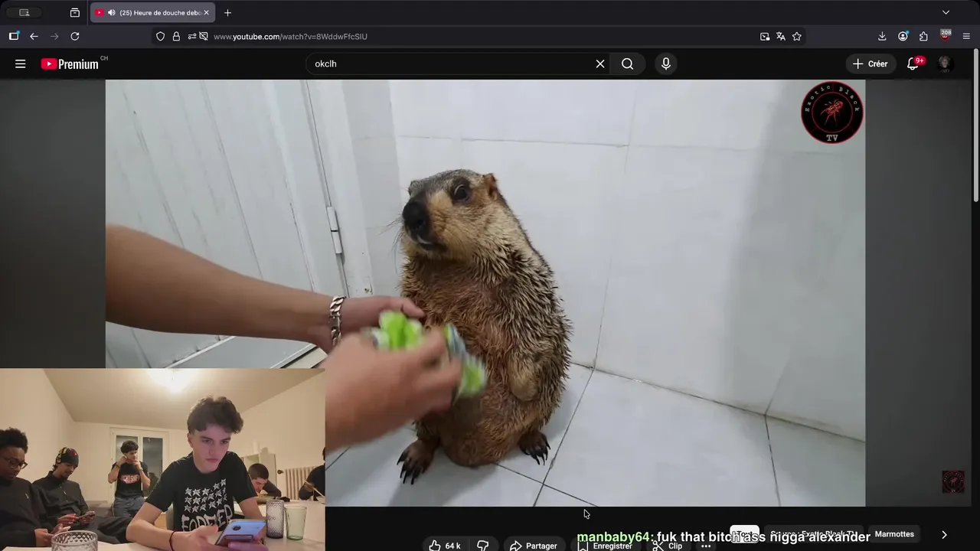Share the video via Partager
The width and height of the screenshot is (980, 551).
(x=534, y=546)
